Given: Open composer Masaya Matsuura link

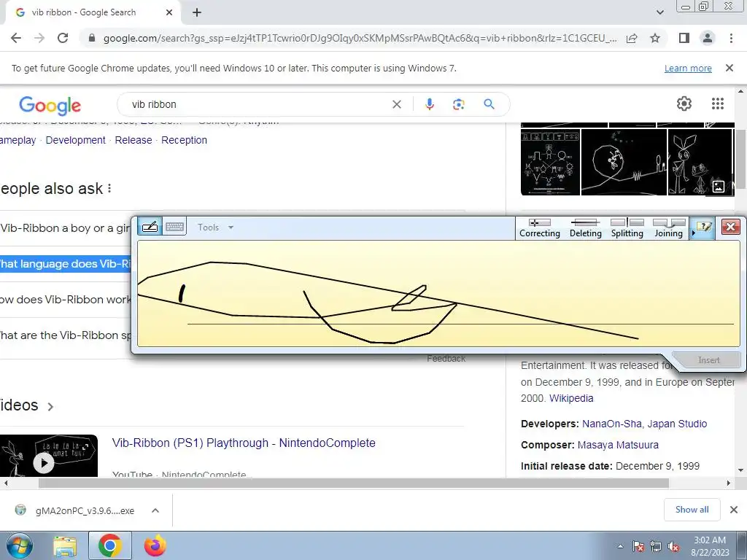Looking at the screenshot, I should coord(618,445).
